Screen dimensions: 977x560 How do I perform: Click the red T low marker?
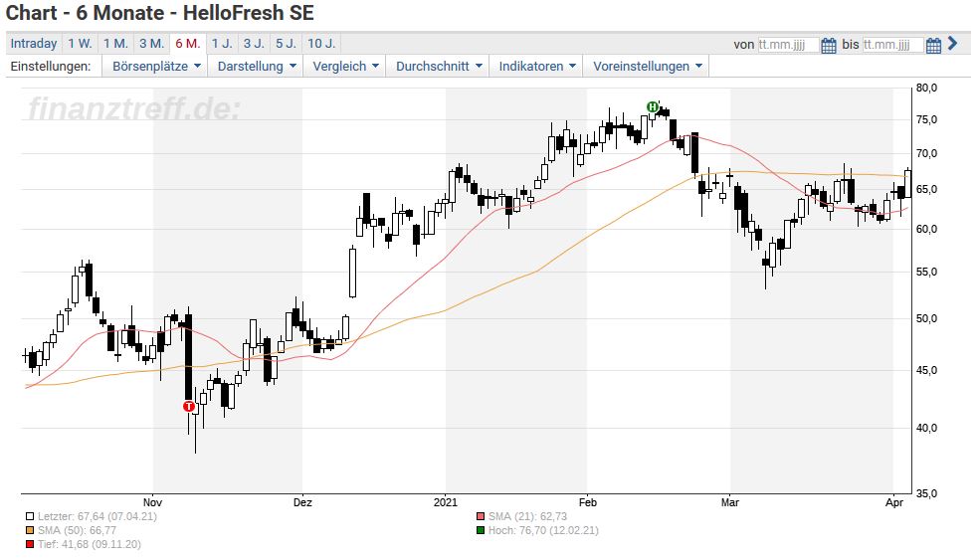pos(189,407)
